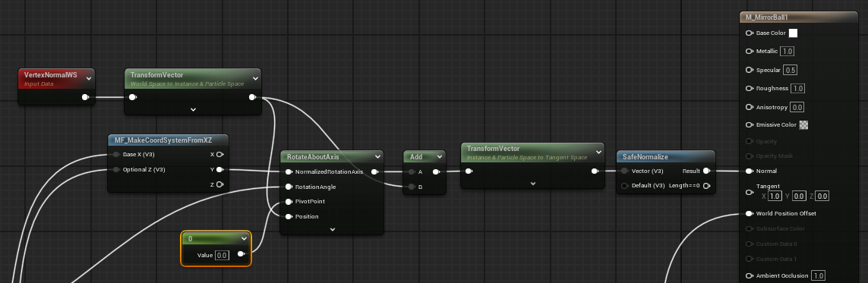This screenshot has height=283, width=868.
Task: Edit the Ambient Occlusion value field
Action: [818, 276]
